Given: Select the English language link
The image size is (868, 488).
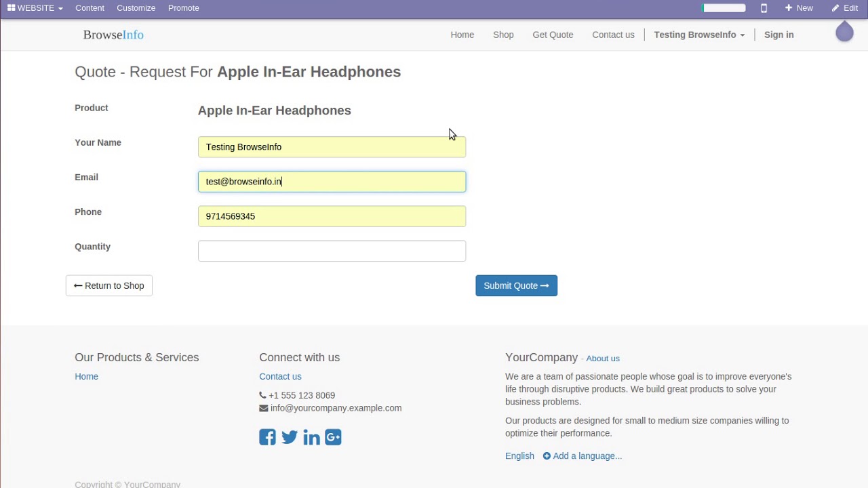Looking at the screenshot, I should click(x=519, y=456).
